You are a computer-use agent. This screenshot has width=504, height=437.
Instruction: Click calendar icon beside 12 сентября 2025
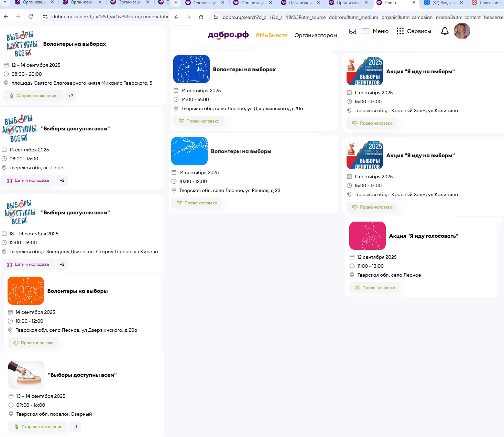click(x=352, y=257)
